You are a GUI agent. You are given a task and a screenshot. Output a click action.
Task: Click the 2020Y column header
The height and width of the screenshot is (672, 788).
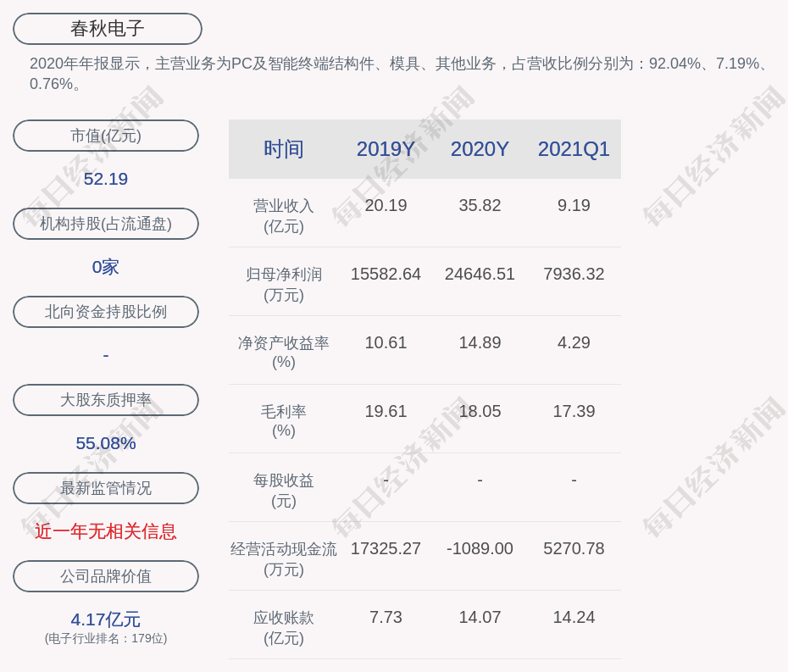click(480, 149)
